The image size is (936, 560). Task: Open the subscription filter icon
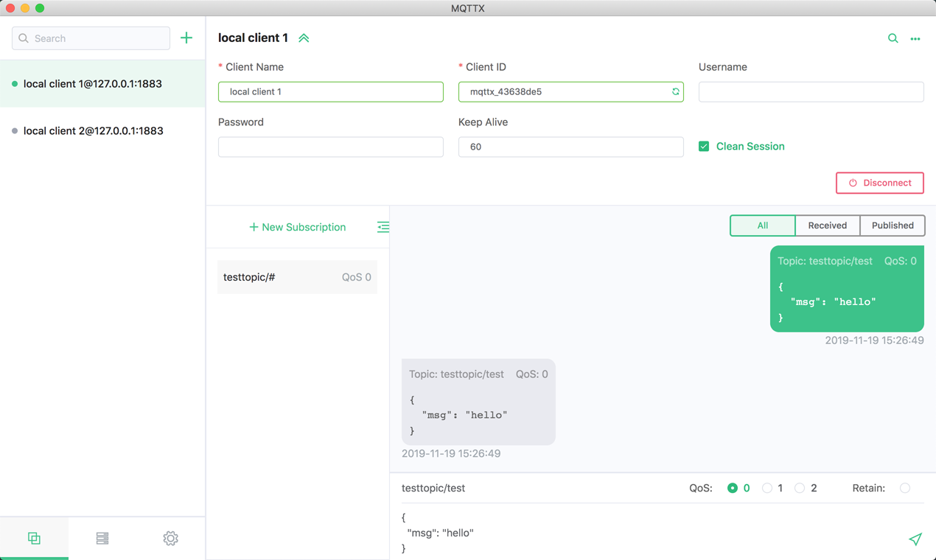click(383, 227)
